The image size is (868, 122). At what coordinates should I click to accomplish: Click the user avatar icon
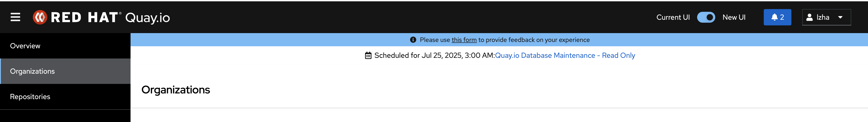pos(809,17)
